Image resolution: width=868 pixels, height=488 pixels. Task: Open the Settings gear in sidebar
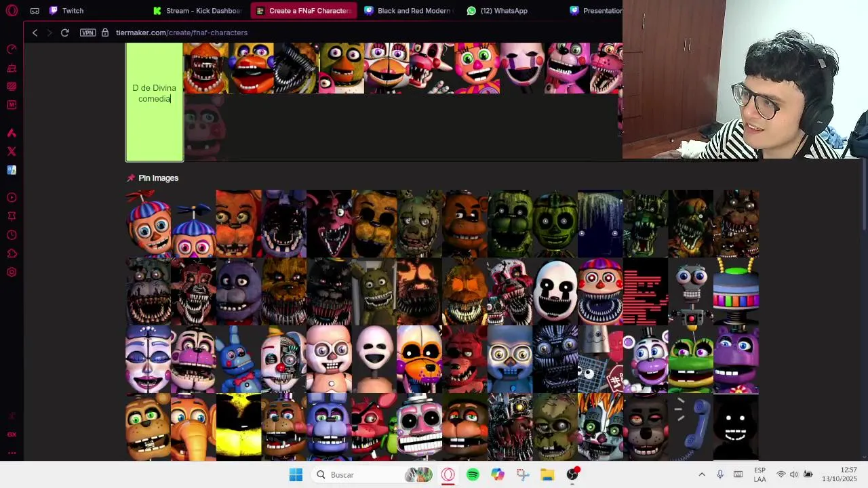[12, 272]
